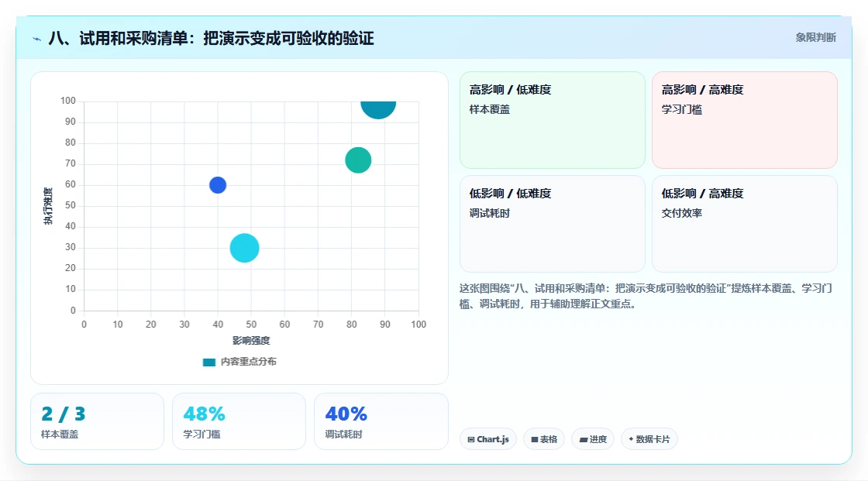Click the 数据卡片 tag chip
The width and height of the screenshot is (868, 481).
[649, 439]
